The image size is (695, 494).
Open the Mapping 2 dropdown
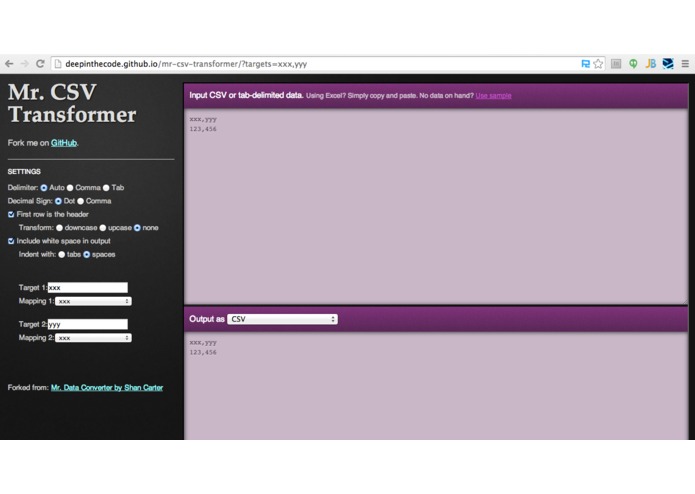(x=93, y=338)
